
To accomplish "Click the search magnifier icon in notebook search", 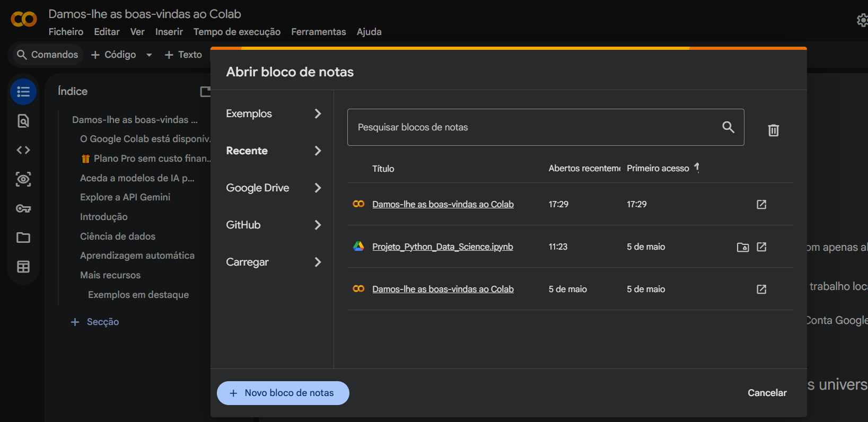I will 729,127.
